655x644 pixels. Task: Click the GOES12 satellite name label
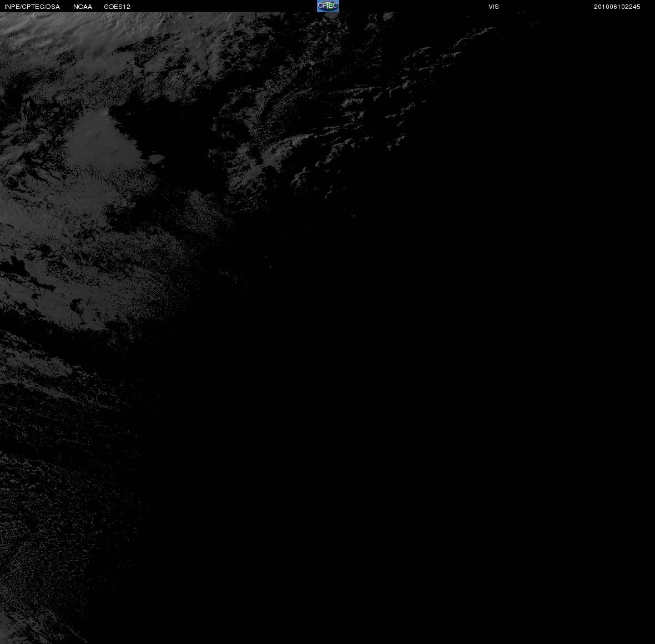(117, 7)
